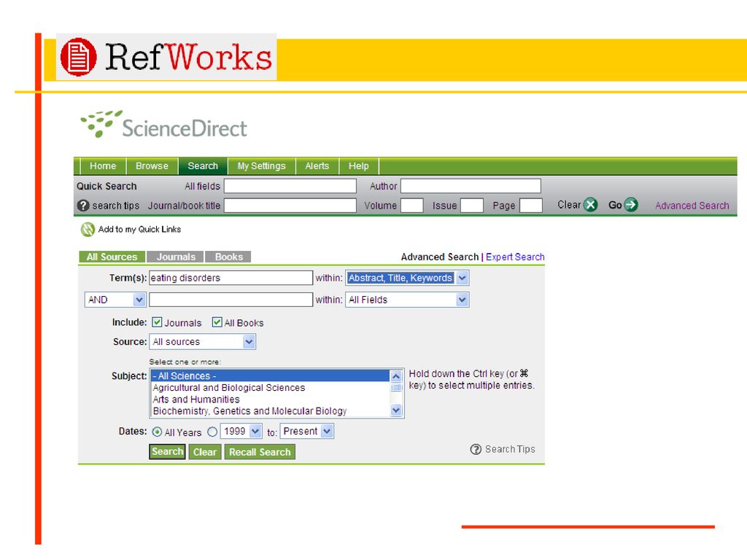This screenshot has width=747, height=560.
Task: Click the Subject list scrollbar down arrow
Action: tap(396, 410)
